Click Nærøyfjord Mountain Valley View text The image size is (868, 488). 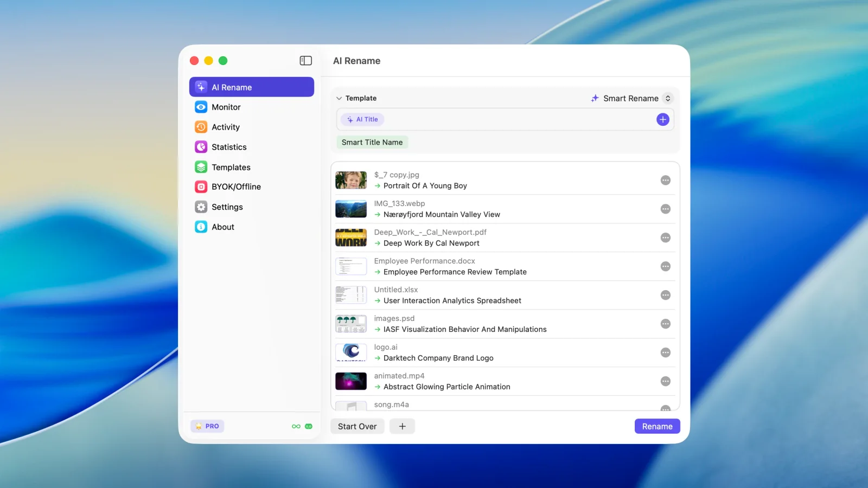pos(442,215)
